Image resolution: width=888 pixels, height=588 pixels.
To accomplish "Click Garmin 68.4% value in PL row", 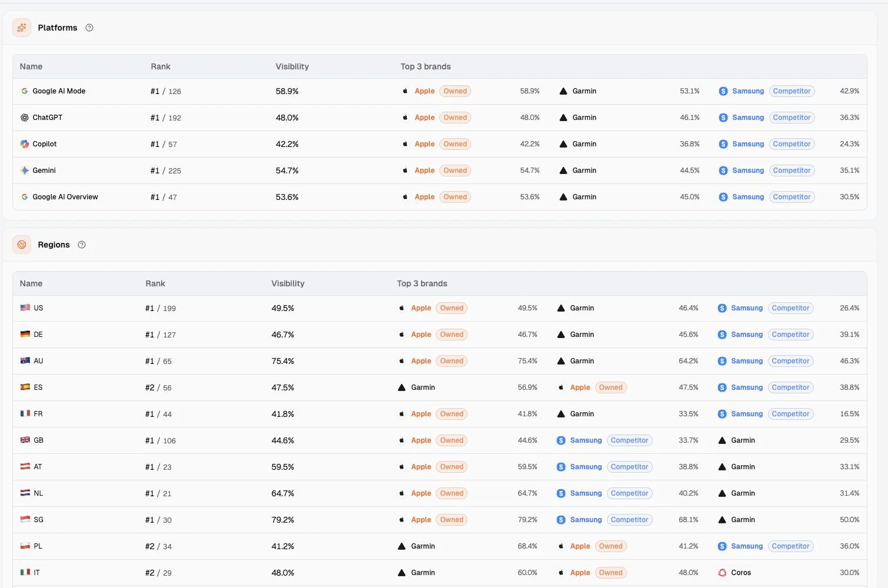I will click(x=528, y=546).
